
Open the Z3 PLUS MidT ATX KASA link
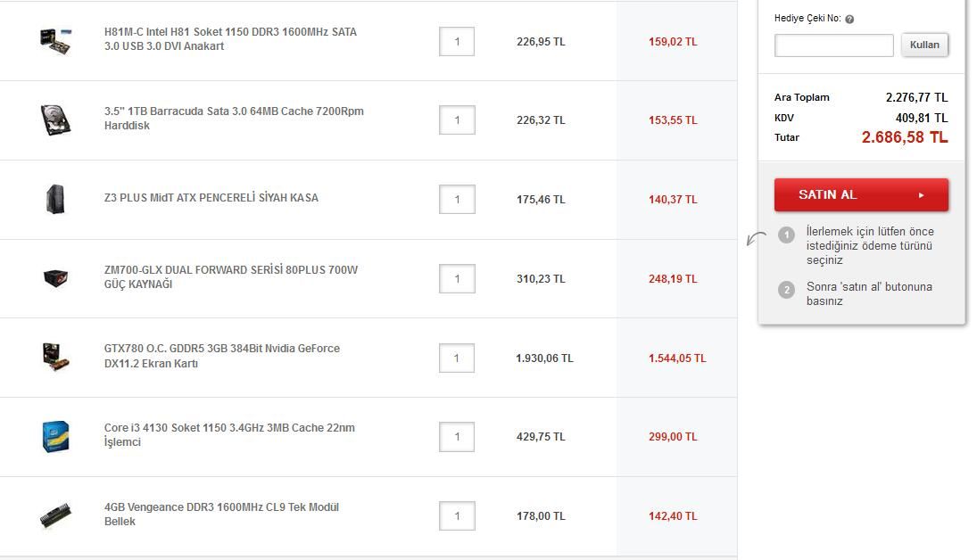click(x=211, y=198)
